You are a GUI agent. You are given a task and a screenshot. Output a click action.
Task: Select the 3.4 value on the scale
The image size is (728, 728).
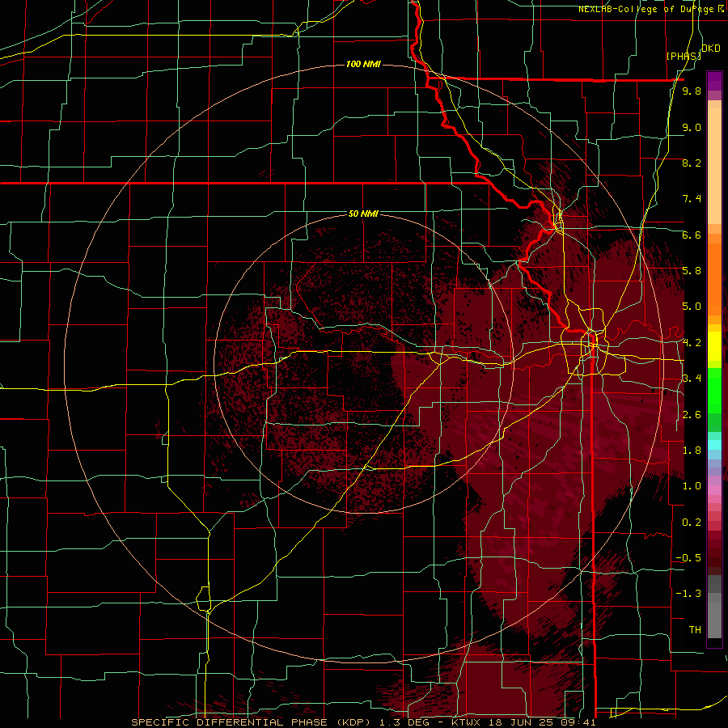coord(692,379)
